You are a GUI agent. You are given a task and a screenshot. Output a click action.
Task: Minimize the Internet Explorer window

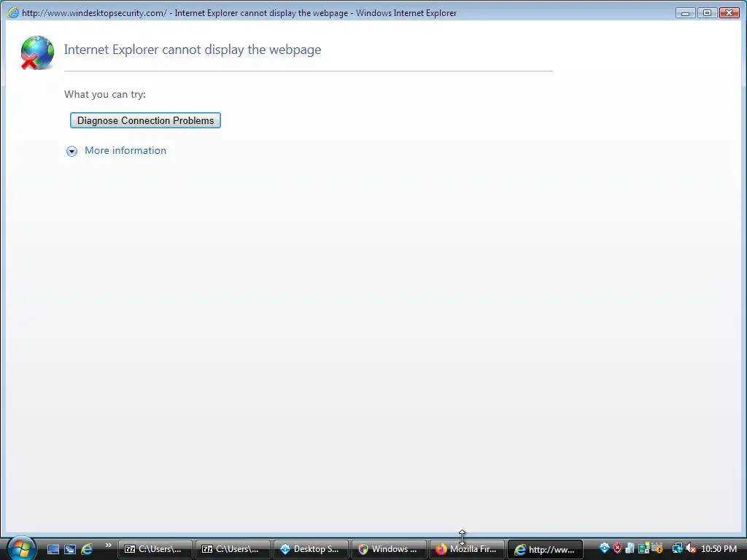click(686, 13)
